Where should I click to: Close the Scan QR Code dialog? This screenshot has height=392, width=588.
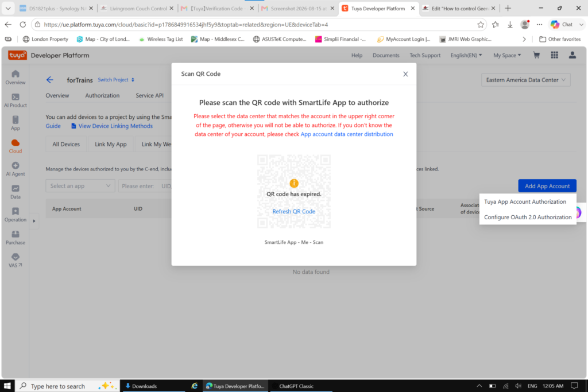click(405, 74)
